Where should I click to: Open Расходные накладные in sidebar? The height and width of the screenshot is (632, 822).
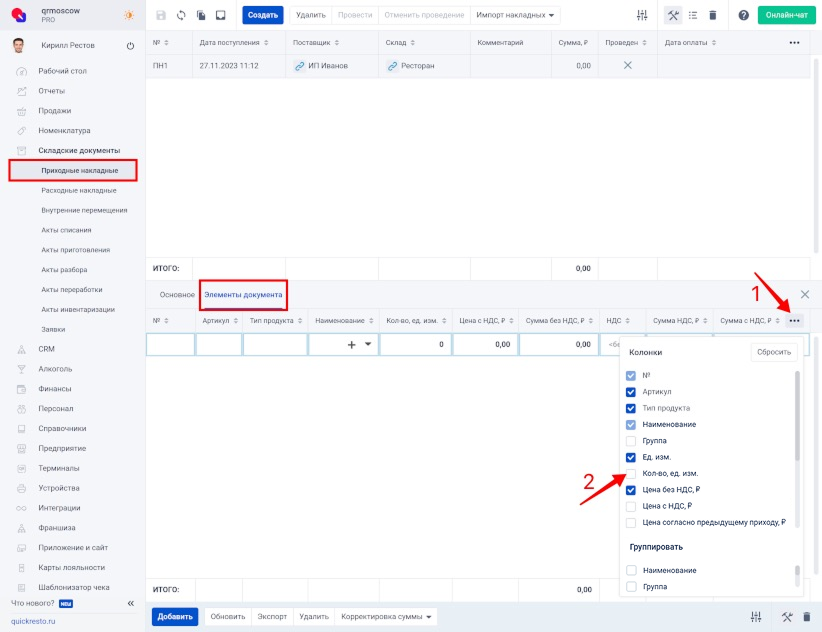(79, 190)
